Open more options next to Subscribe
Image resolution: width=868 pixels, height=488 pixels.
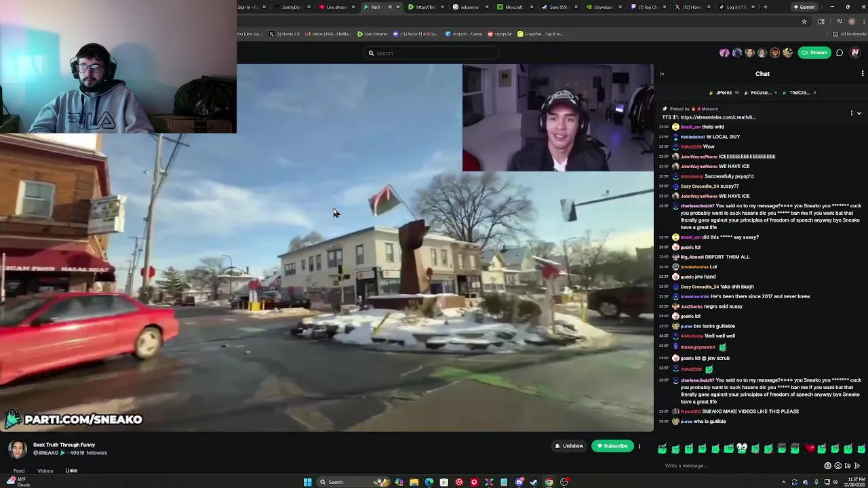tap(639, 446)
